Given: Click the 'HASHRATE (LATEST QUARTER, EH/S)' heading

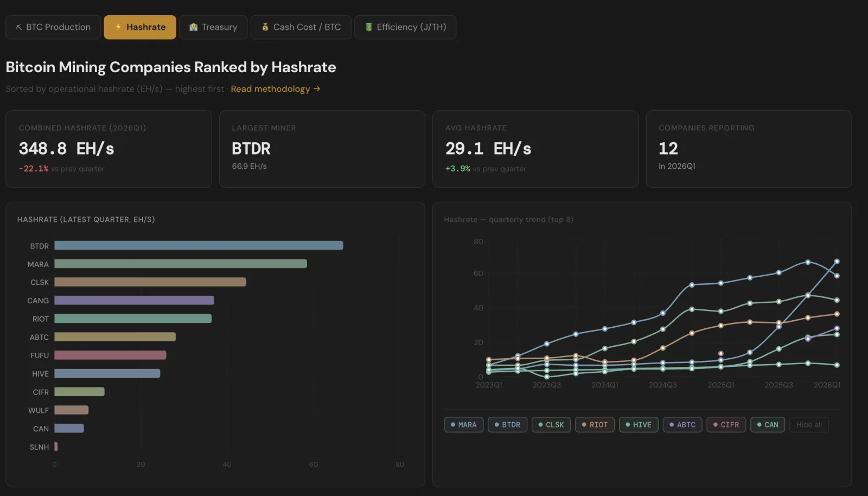Looking at the screenshot, I should [x=86, y=220].
